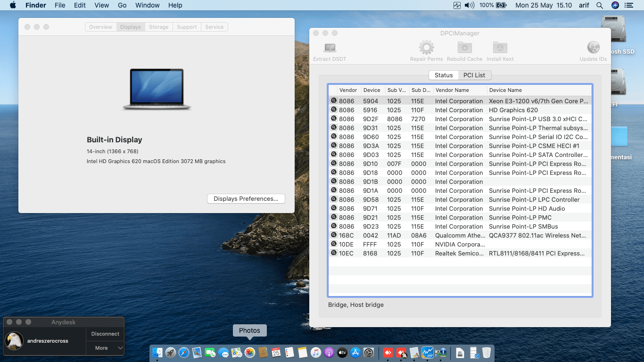This screenshot has width=644, height=362.
Task: Click Repair Perms gear icon
Action: (426, 48)
